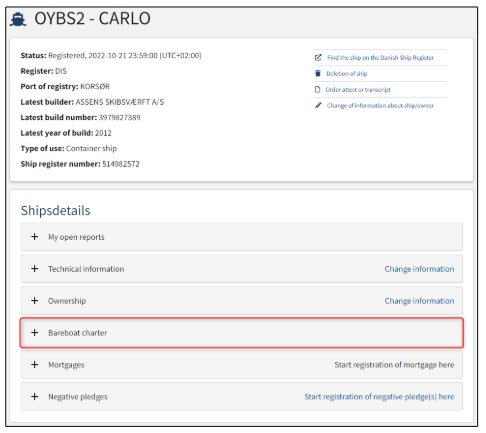Expand the Mortgages section
The width and height of the screenshot is (486, 433).
[242, 365]
